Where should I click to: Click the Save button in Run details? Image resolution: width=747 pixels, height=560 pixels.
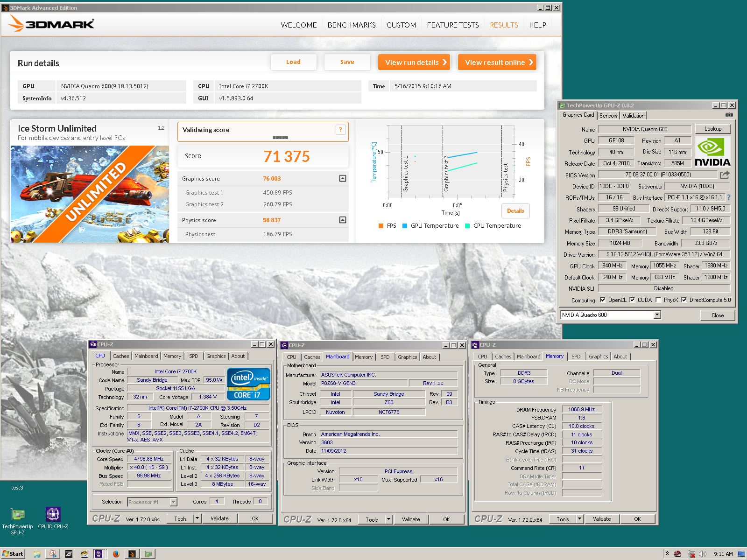point(347,62)
